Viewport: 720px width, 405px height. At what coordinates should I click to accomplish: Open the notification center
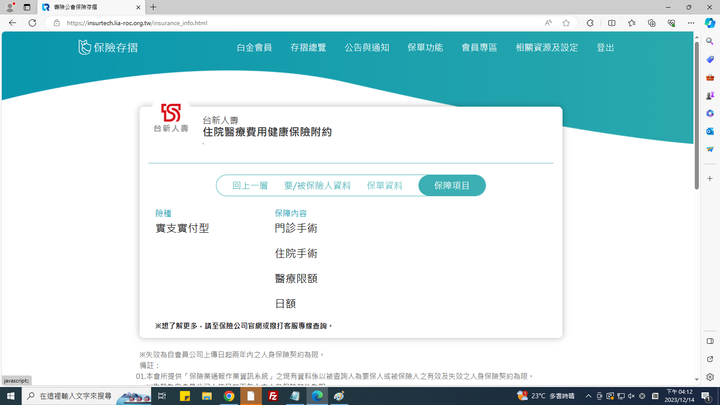pos(706,396)
